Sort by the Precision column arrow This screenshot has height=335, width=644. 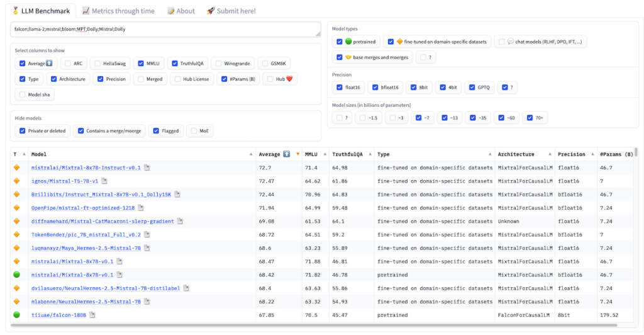pyautogui.click(x=592, y=154)
